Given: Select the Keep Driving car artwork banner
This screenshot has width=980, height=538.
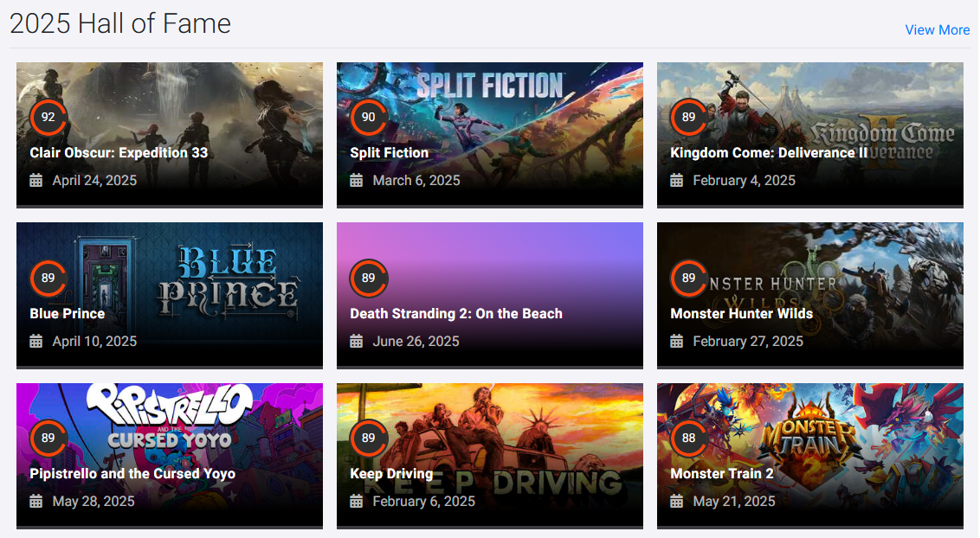Looking at the screenshot, I should click(490, 455).
